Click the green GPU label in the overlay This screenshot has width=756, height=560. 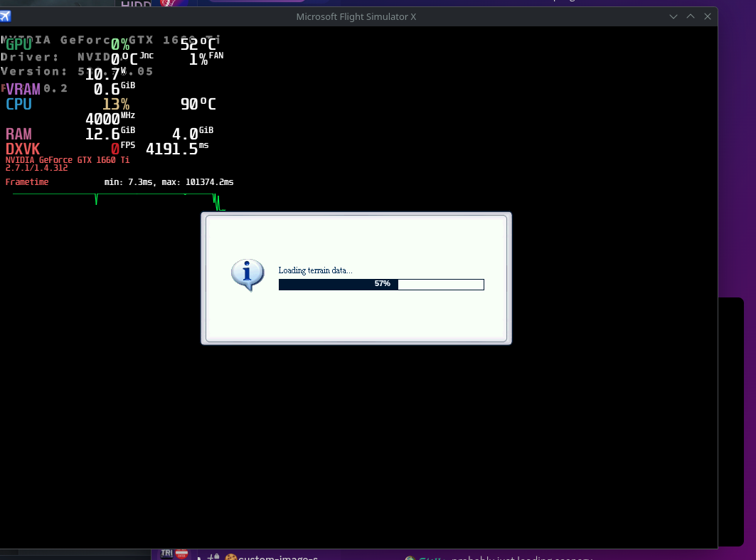pos(18,44)
